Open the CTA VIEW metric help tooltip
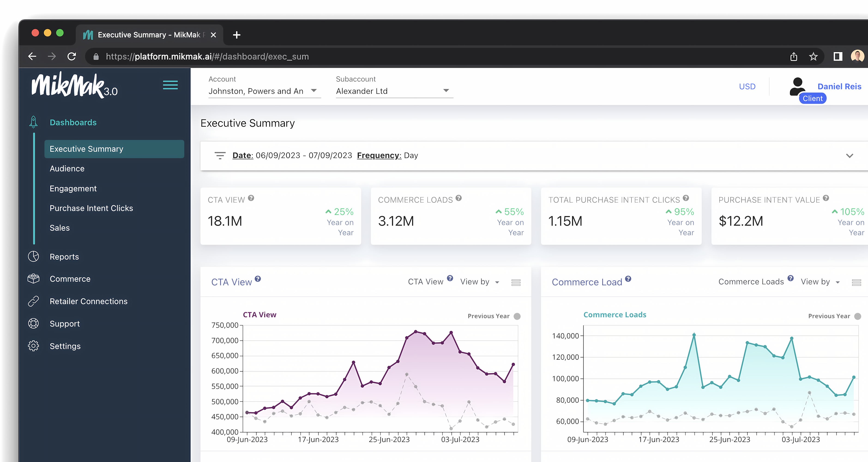This screenshot has height=462, width=868. 251,198
